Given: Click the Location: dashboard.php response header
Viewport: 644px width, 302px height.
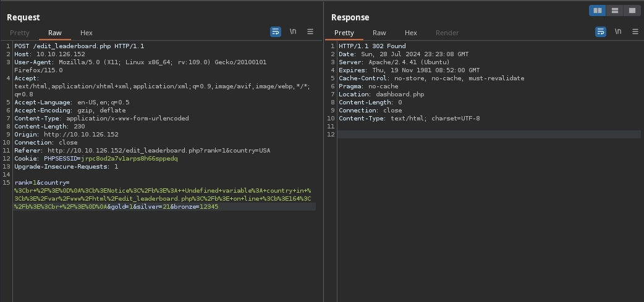Looking at the screenshot, I should point(381,94).
